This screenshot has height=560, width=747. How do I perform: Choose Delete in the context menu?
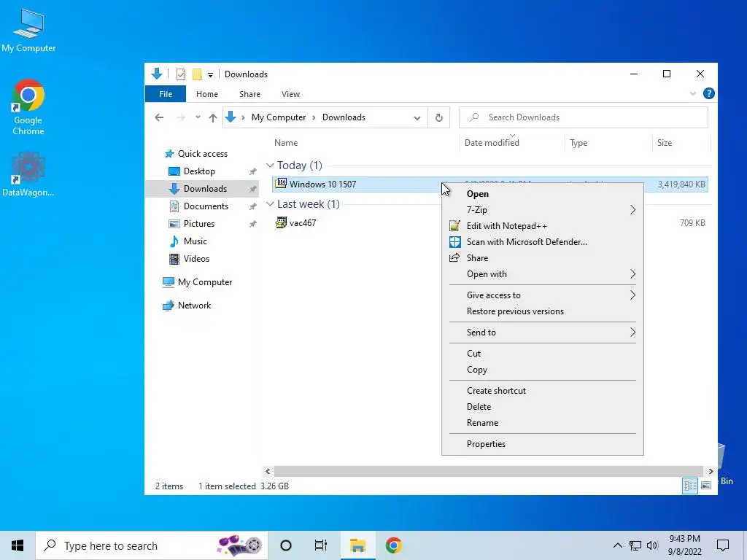[x=542, y=407]
